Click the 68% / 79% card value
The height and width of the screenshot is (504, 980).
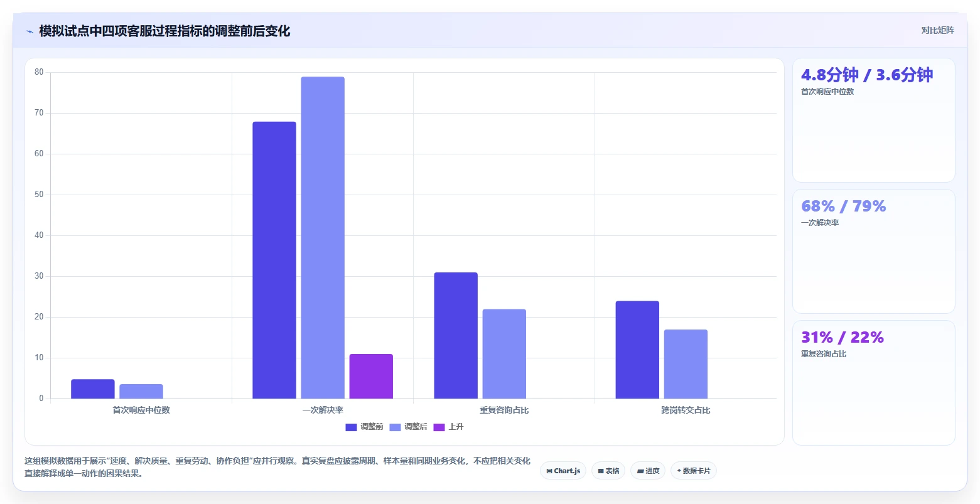click(x=844, y=206)
